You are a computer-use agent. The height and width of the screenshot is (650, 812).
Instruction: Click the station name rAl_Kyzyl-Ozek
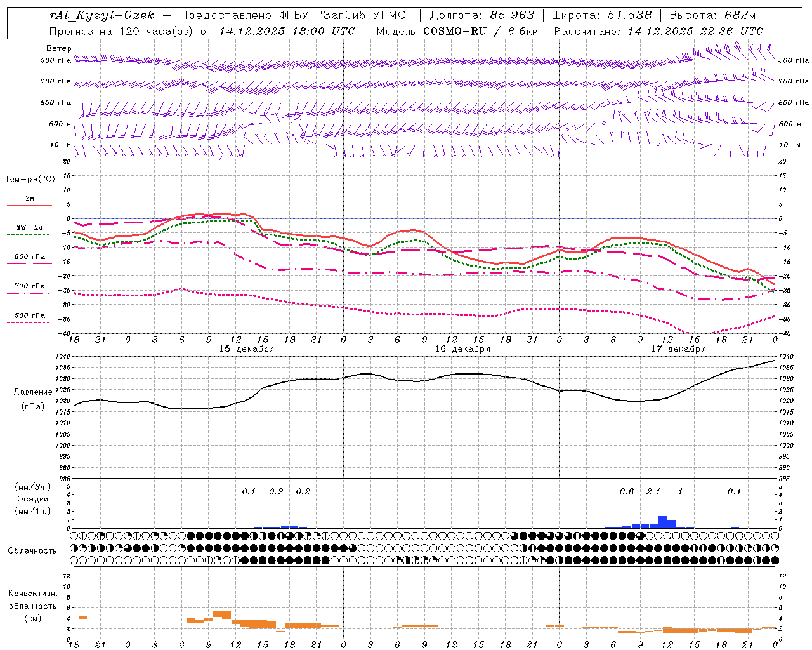(x=102, y=15)
